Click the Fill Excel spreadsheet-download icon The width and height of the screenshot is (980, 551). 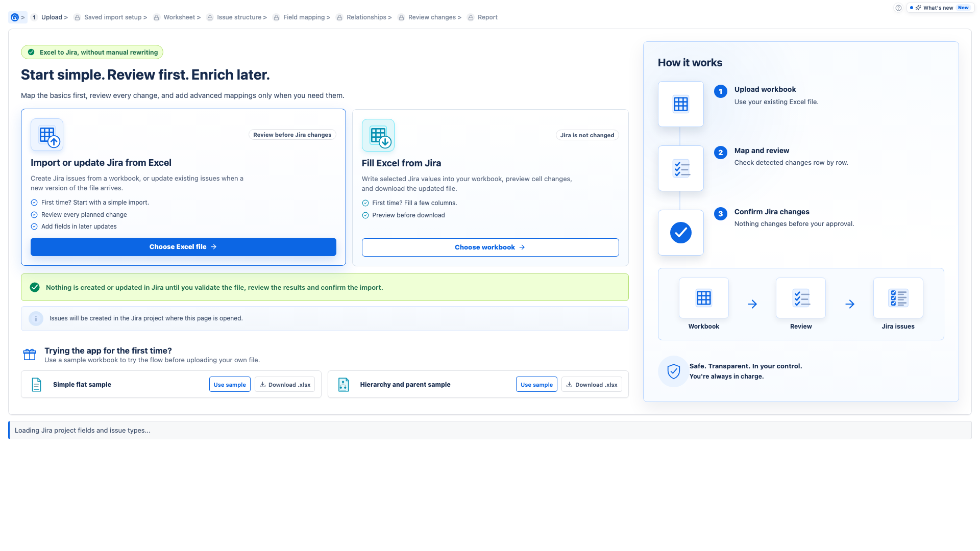tap(378, 135)
